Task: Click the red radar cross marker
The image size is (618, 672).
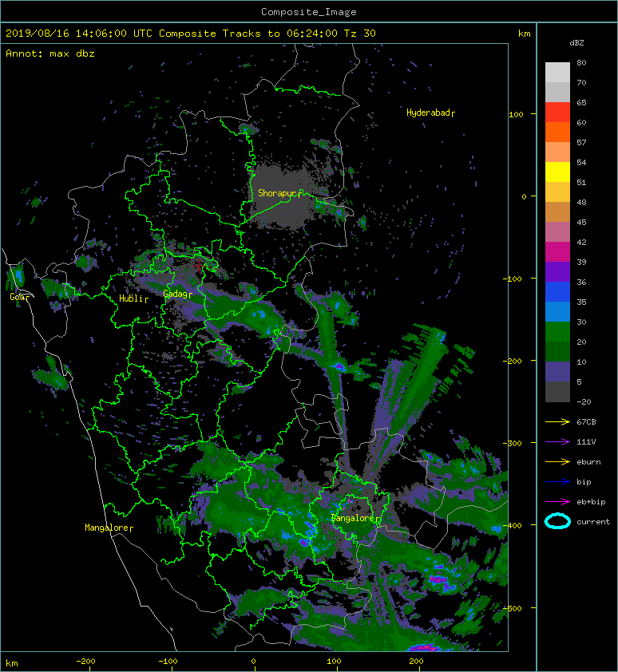Action: [x=199, y=266]
